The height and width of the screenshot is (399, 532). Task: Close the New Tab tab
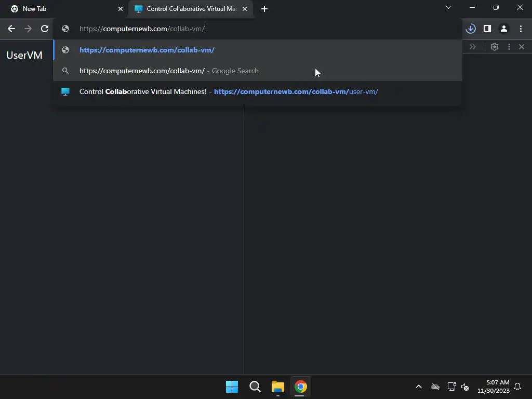click(121, 9)
